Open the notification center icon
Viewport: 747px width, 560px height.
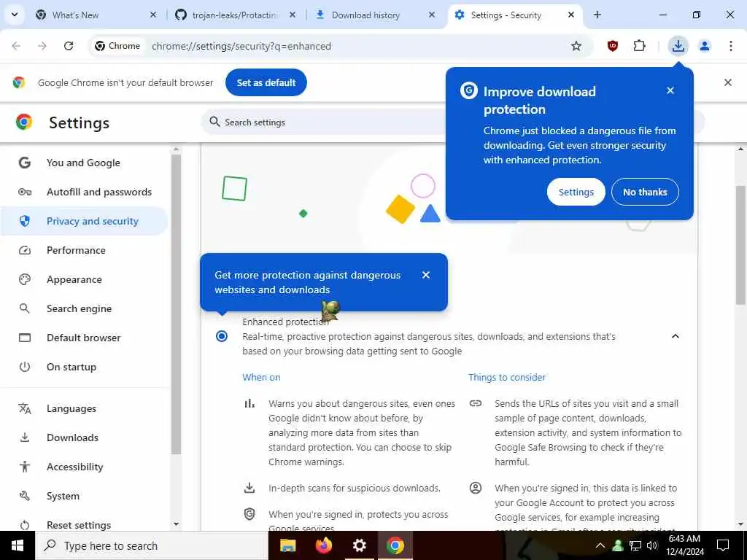(723, 545)
